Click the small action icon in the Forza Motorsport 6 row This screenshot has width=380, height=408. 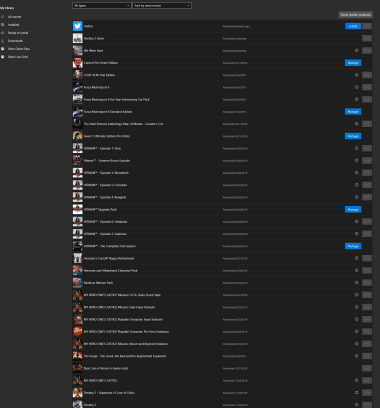pos(357,87)
